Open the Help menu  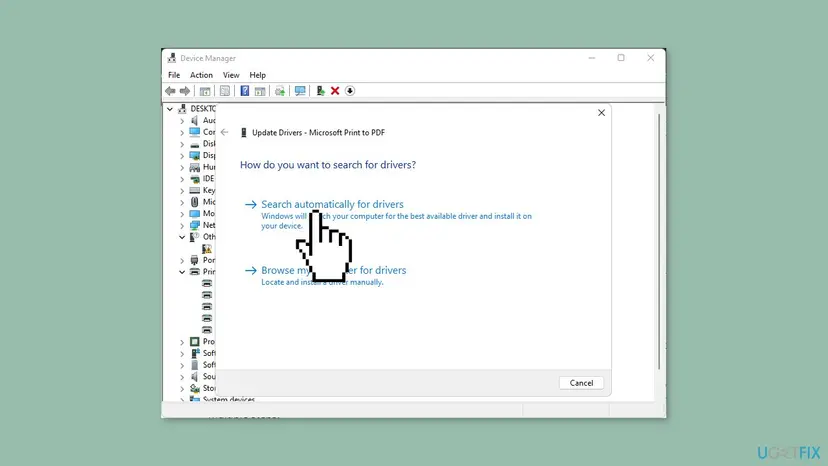[258, 75]
